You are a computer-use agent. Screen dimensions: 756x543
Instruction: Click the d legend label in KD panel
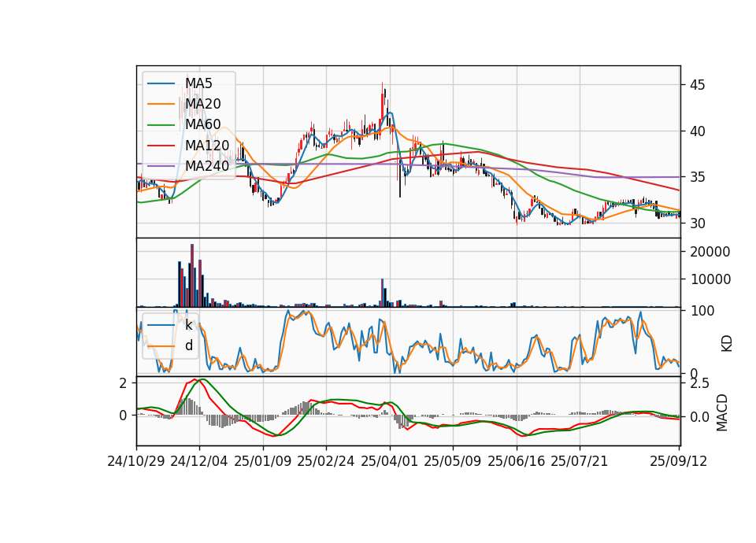tap(189, 345)
